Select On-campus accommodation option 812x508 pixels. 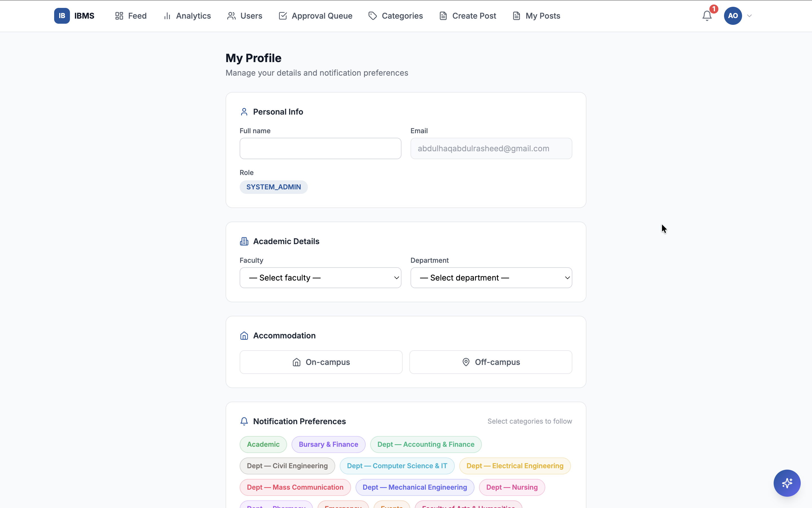click(321, 362)
